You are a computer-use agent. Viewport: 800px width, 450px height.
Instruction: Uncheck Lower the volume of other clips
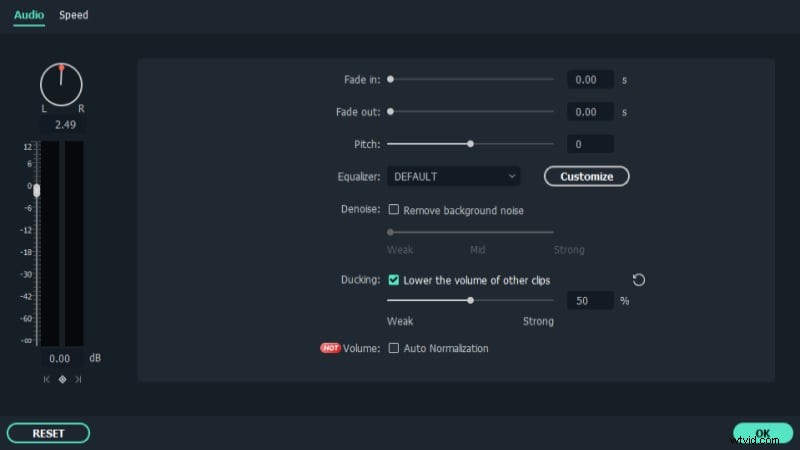394,280
